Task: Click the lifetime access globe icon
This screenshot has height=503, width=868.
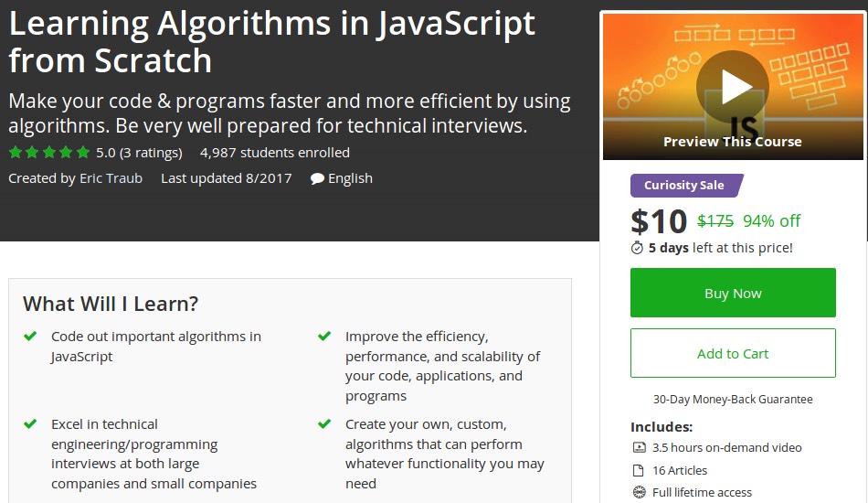Action: pos(639,492)
